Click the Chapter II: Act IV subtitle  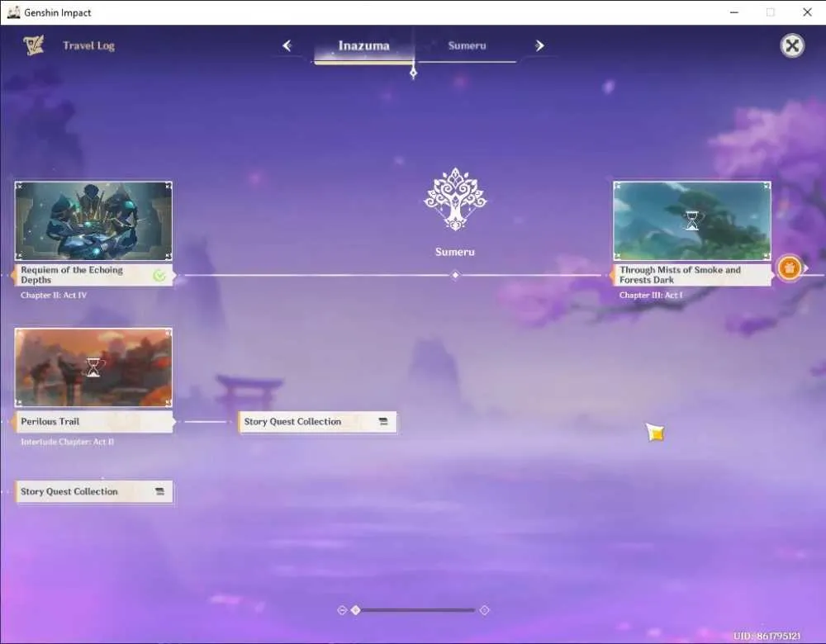(x=54, y=295)
